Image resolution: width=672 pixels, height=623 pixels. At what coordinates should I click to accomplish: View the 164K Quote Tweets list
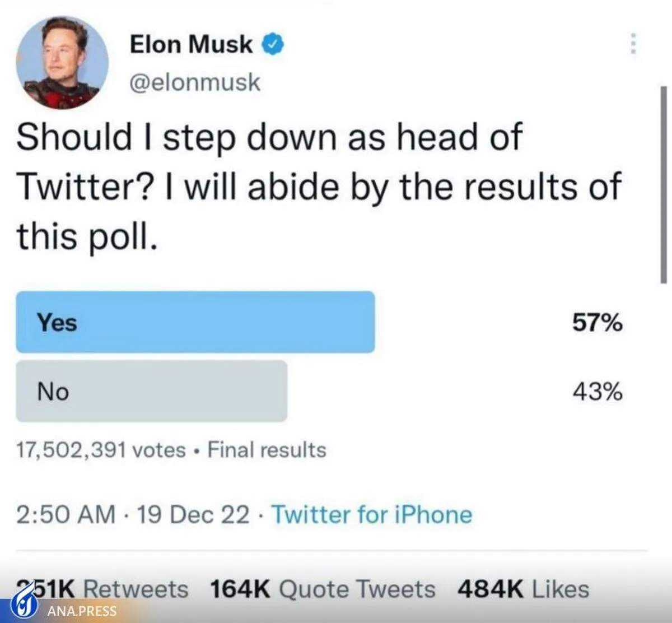[x=323, y=589]
